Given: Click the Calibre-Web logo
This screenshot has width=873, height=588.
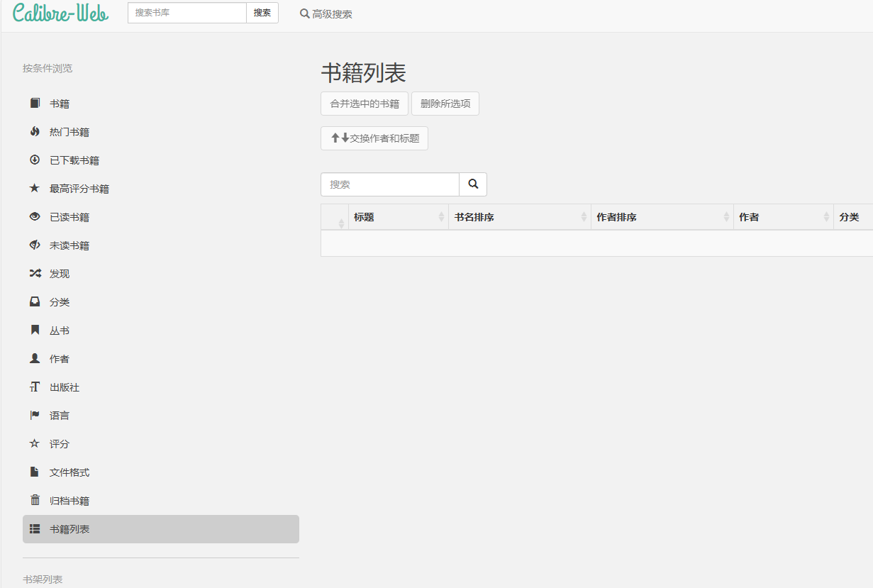Looking at the screenshot, I should click(x=61, y=12).
